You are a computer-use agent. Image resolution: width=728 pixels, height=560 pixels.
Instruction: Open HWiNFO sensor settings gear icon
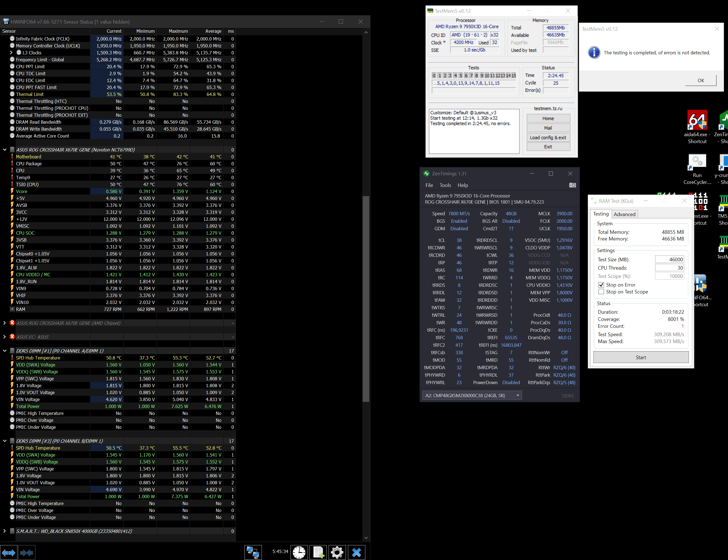click(x=337, y=552)
